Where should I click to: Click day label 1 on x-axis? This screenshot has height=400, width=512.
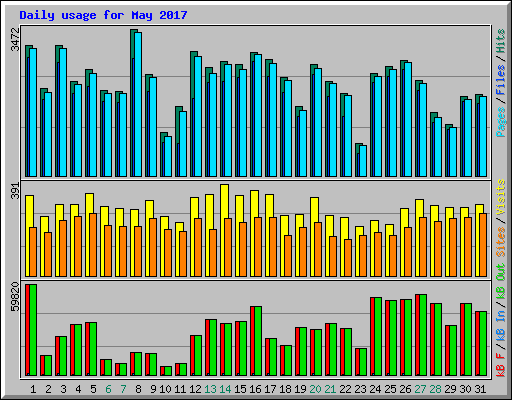[x=33, y=389]
